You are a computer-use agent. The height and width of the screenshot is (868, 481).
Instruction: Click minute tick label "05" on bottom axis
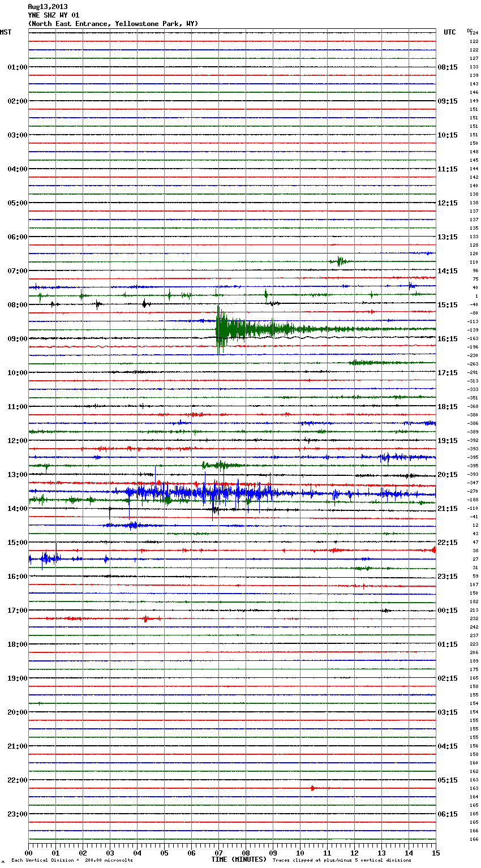point(164,853)
